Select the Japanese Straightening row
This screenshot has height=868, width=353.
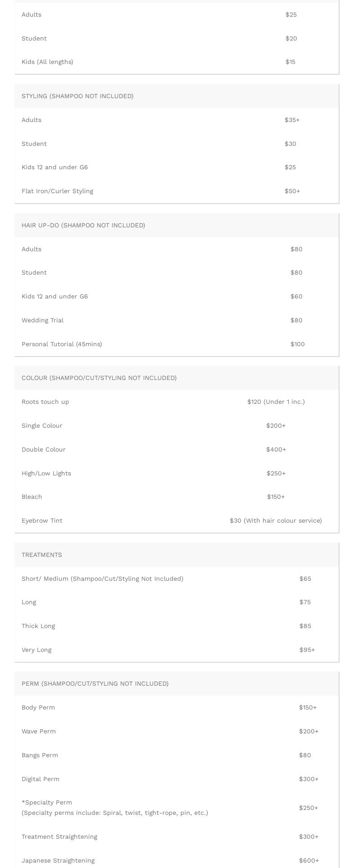point(58,860)
